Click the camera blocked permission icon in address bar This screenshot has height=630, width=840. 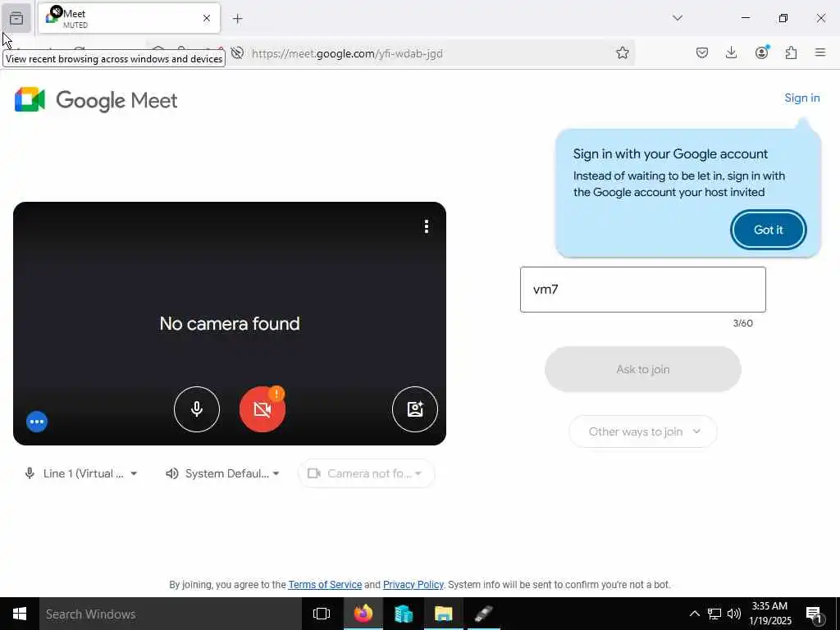[x=237, y=53]
